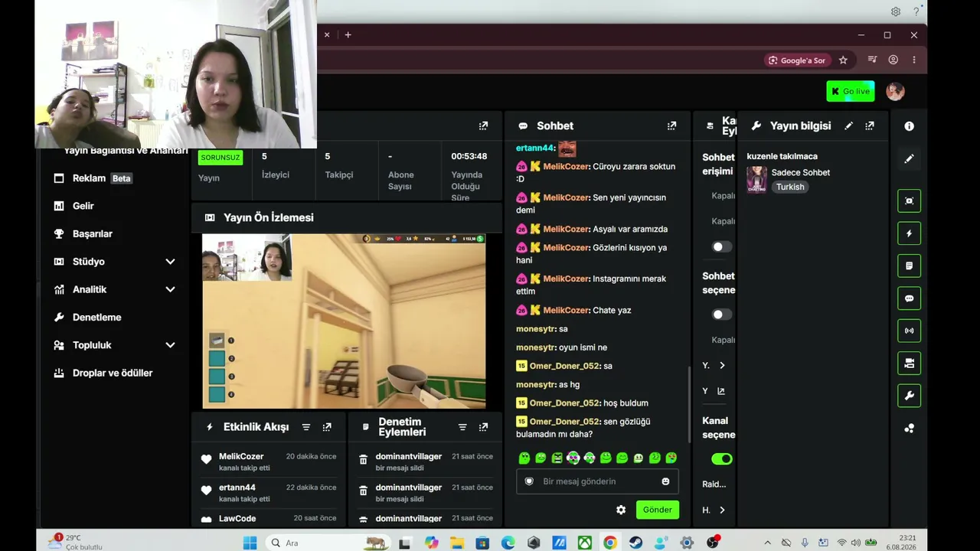Toggle the lightning bolt panel icon in right sidebar

tap(909, 233)
